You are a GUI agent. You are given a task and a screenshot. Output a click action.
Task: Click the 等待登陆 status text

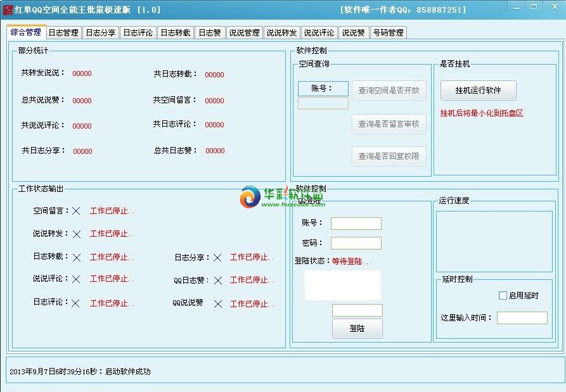[352, 262]
